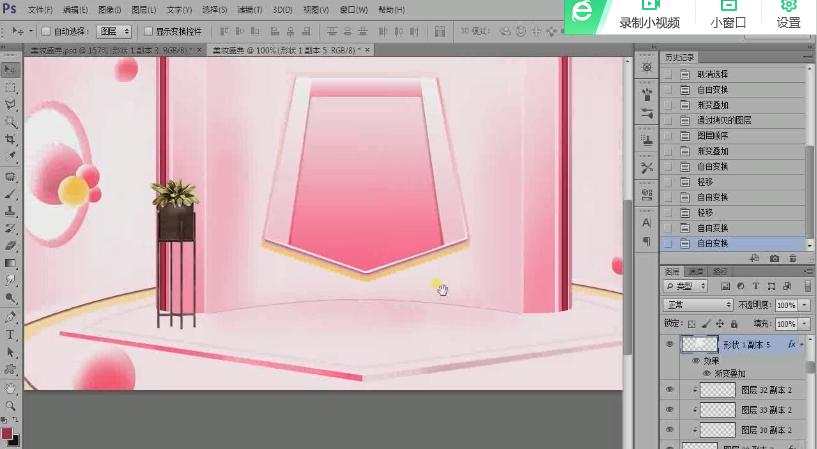Select the Hand tool
This screenshot has height=449, width=817.
click(x=11, y=387)
